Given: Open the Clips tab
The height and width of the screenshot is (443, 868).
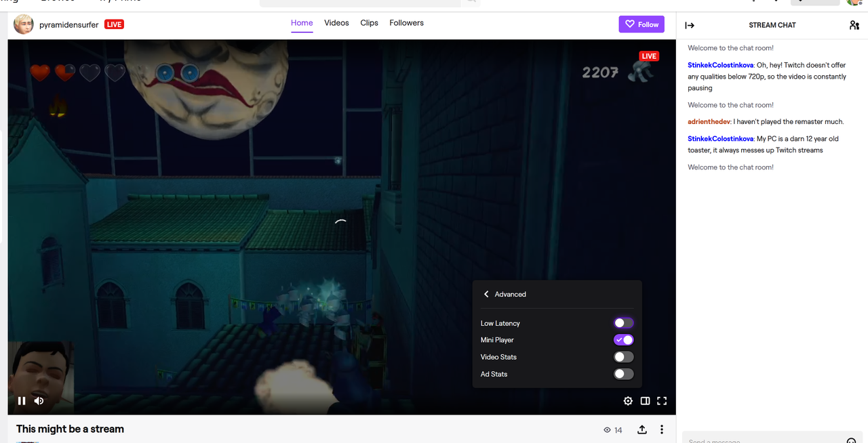Looking at the screenshot, I should point(370,23).
